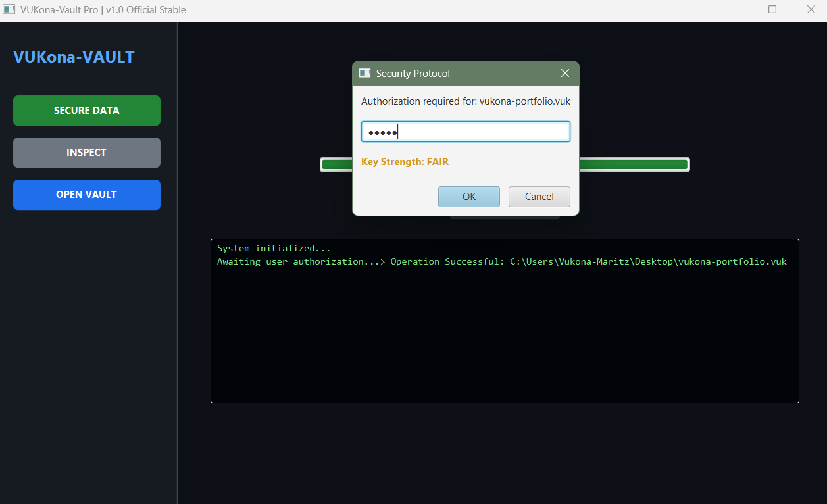Click the title bar text VUKona-Vault Pro
Image resolution: width=827 pixels, height=504 pixels.
pos(102,9)
